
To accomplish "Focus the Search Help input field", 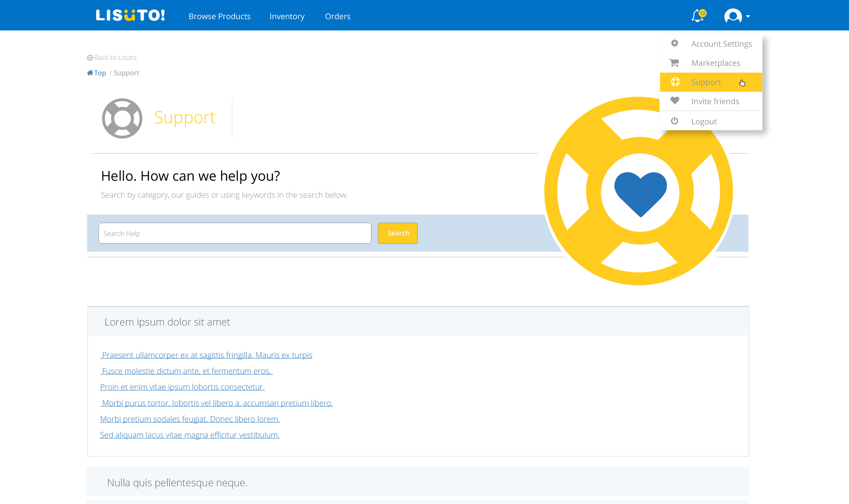I will 235,233.
